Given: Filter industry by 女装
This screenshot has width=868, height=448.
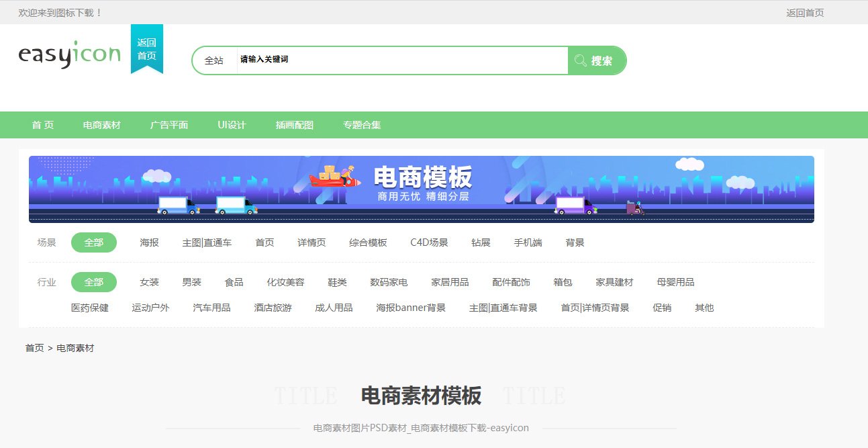Looking at the screenshot, I should point(150,282).
